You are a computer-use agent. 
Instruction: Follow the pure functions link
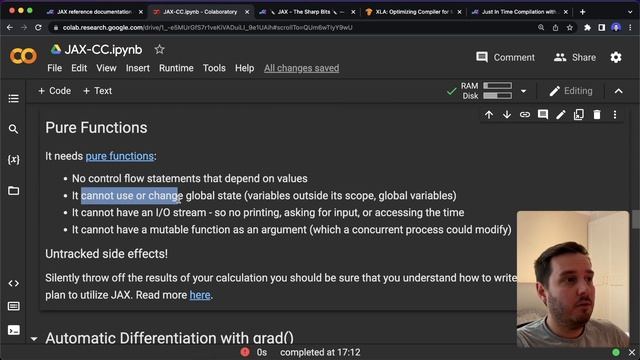pyautogui.click(x=120, y=156)
